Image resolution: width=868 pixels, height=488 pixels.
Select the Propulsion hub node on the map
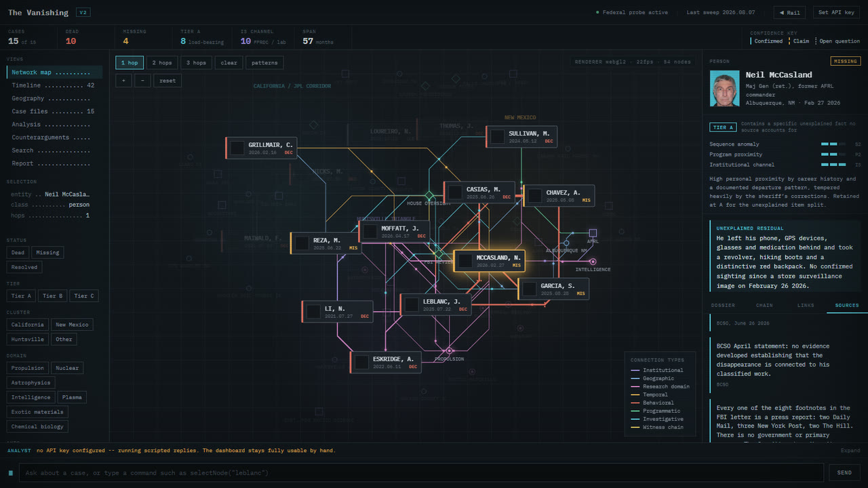coord(449,350)
